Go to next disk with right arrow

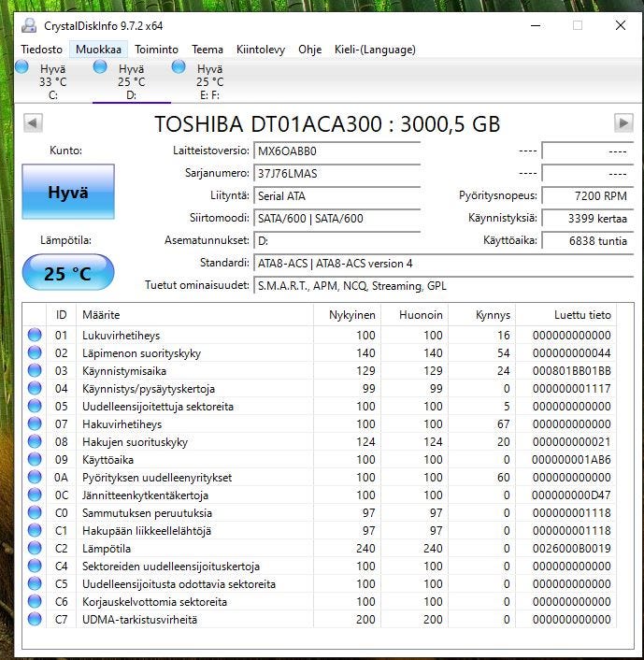623,123
